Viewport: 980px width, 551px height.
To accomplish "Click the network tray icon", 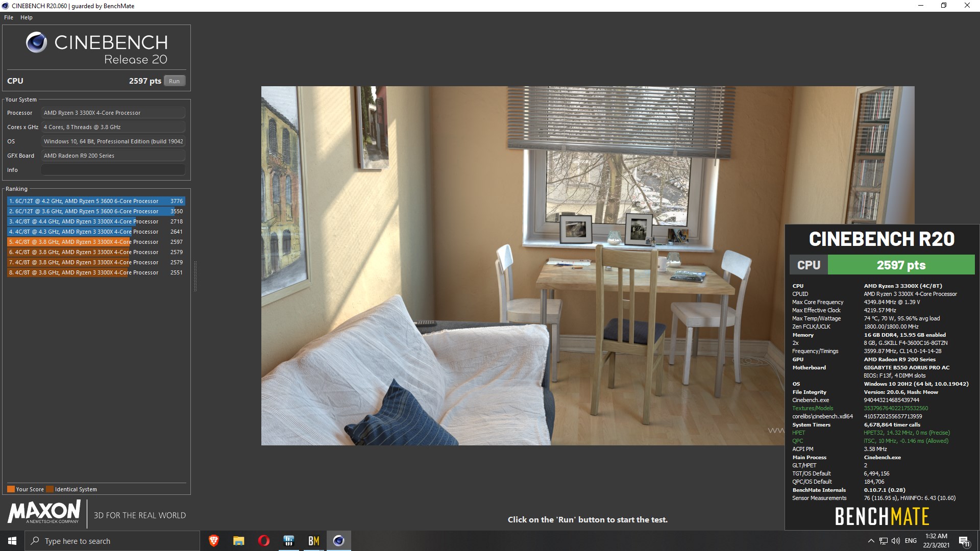I will pyautogui.click(x=883, y=541).
